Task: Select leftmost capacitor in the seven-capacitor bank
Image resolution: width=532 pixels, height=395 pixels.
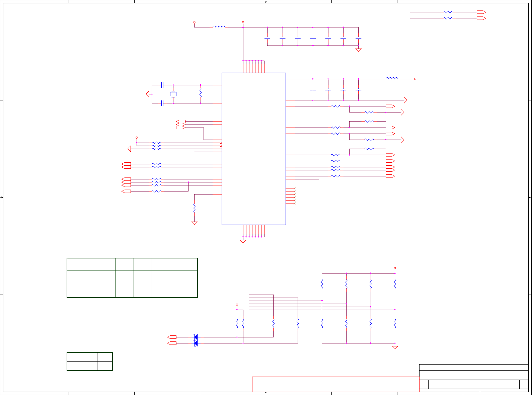Action: click(x=267, y=38)
